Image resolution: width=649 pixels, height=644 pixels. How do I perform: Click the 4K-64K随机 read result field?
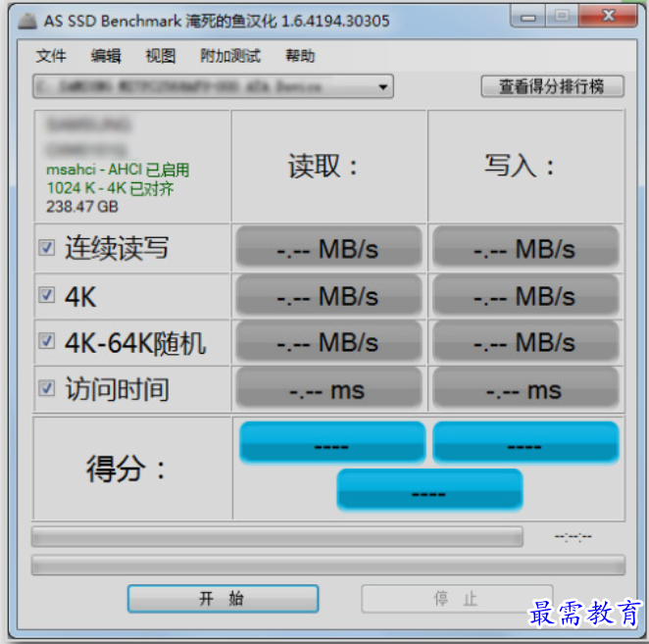[328, 341]
